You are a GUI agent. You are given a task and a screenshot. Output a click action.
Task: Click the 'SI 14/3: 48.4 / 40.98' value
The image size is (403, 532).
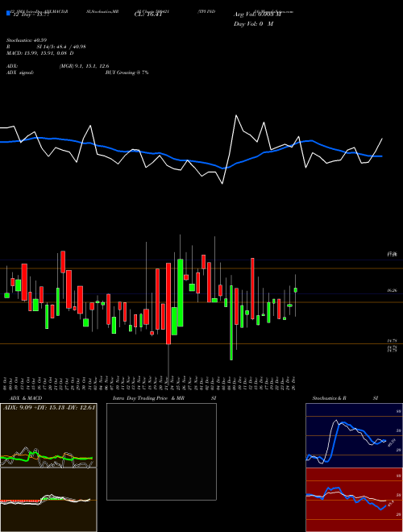[61, 47]
